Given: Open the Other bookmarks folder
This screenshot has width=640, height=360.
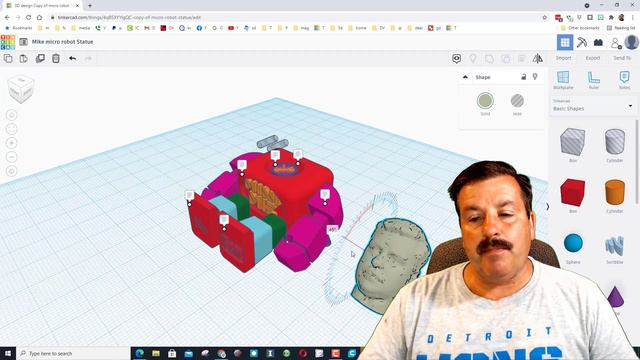Looking at the screenshot, I should point(580,28).
